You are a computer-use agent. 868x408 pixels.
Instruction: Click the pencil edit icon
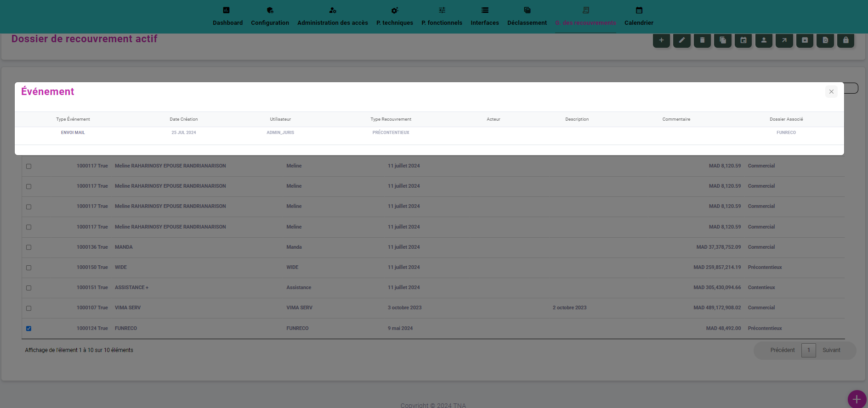pos(682,40)
